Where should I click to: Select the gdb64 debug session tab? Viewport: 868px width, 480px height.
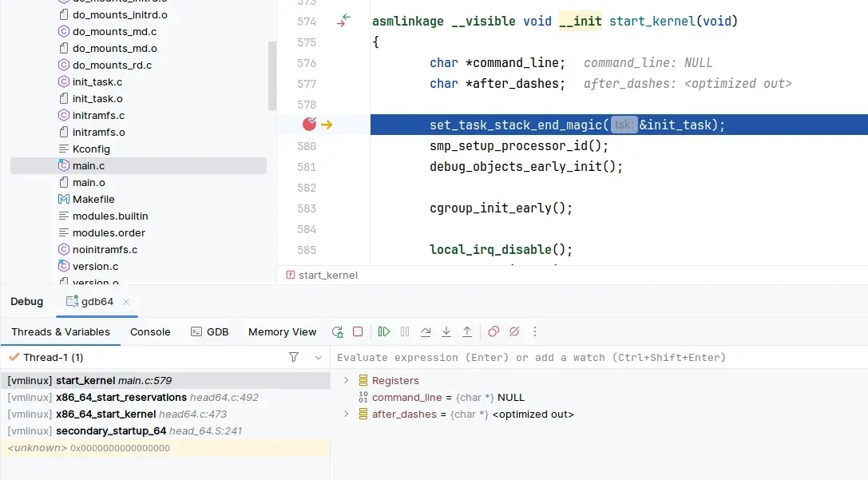[x=97, y=302]
